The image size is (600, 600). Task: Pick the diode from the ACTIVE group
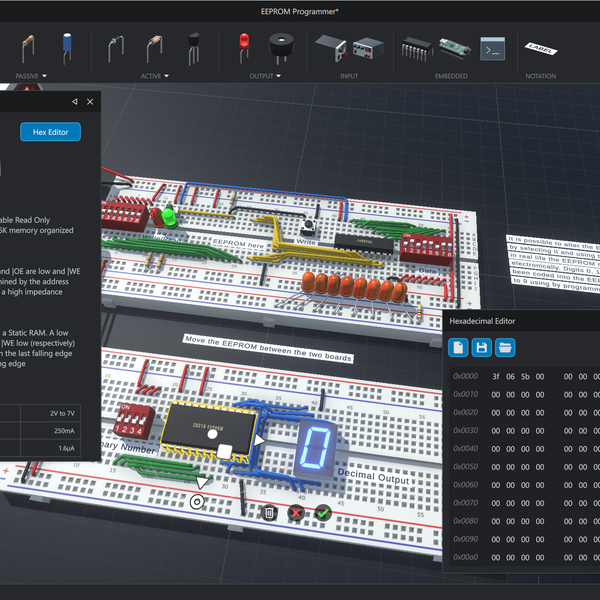(x=116, y=49)
